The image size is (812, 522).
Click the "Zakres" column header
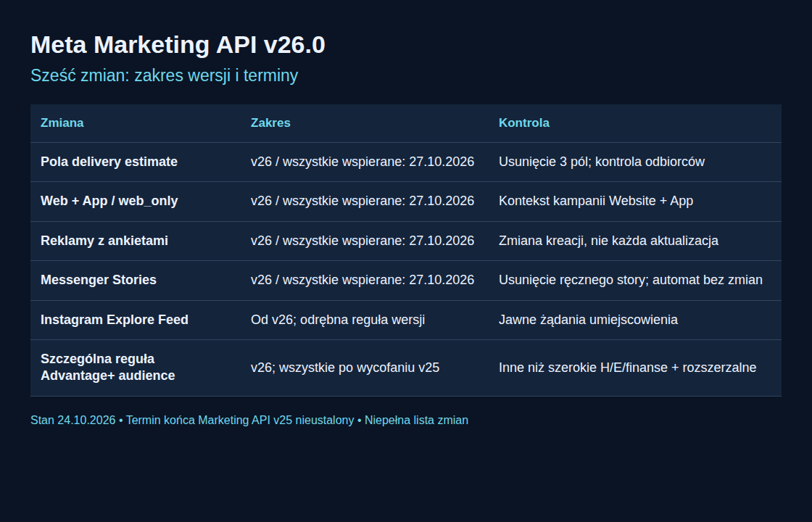270,123
